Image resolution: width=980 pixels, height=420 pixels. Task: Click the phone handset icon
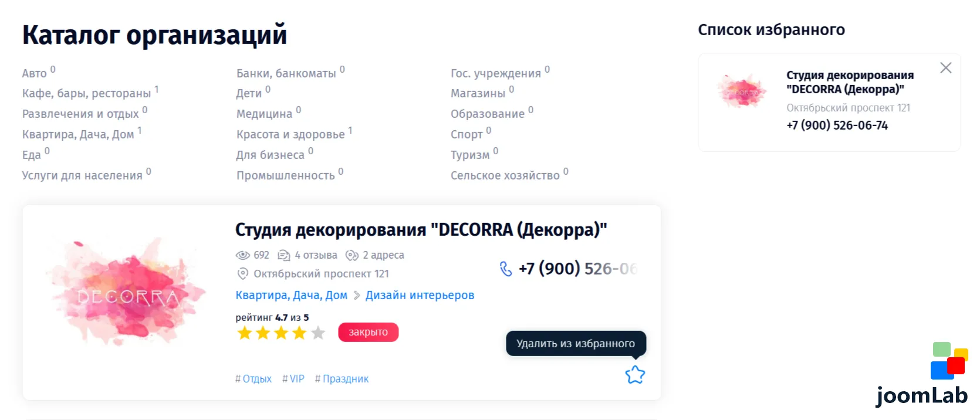click(505, 269)
